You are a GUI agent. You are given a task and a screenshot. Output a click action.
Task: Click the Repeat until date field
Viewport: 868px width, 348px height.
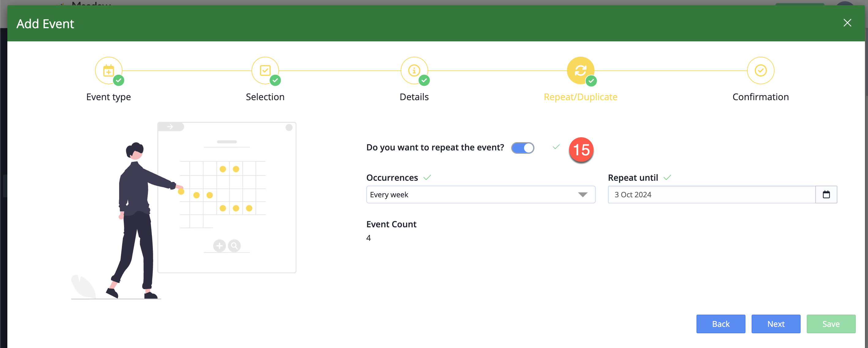click(712, 195)
